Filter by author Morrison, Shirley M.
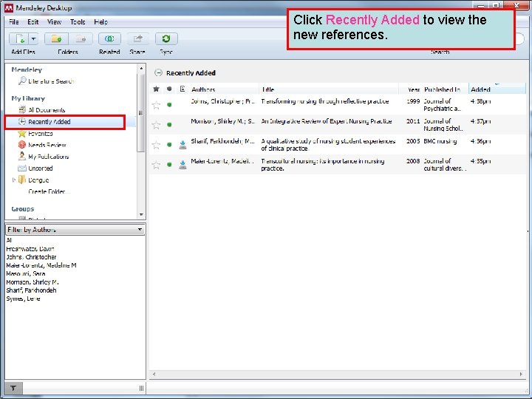 33,282
